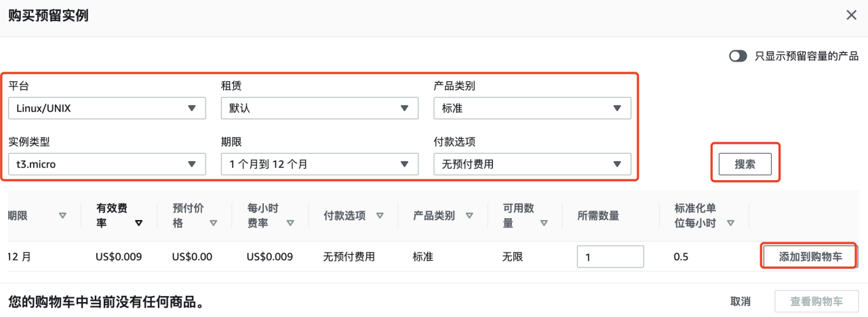Sort by 付款选项 column arrow

click(x=380, y=216)
